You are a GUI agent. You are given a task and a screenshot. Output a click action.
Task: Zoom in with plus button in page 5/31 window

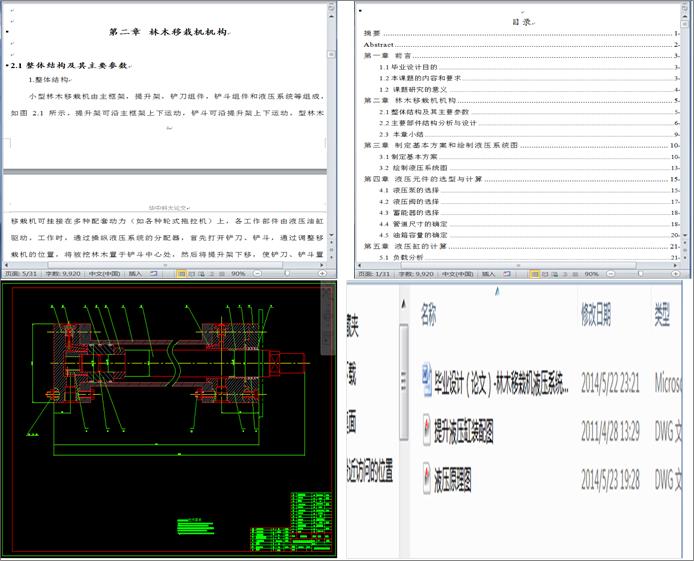click(x=322, y=274)
